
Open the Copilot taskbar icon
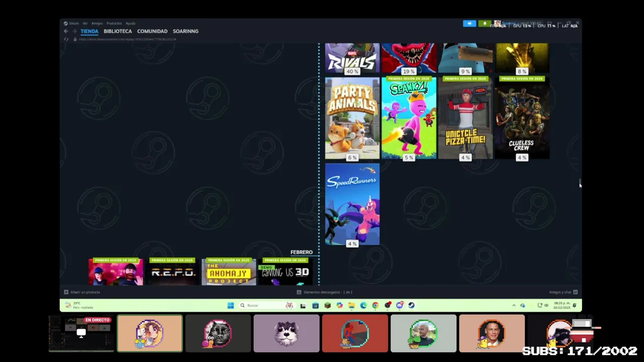[340, 305]
